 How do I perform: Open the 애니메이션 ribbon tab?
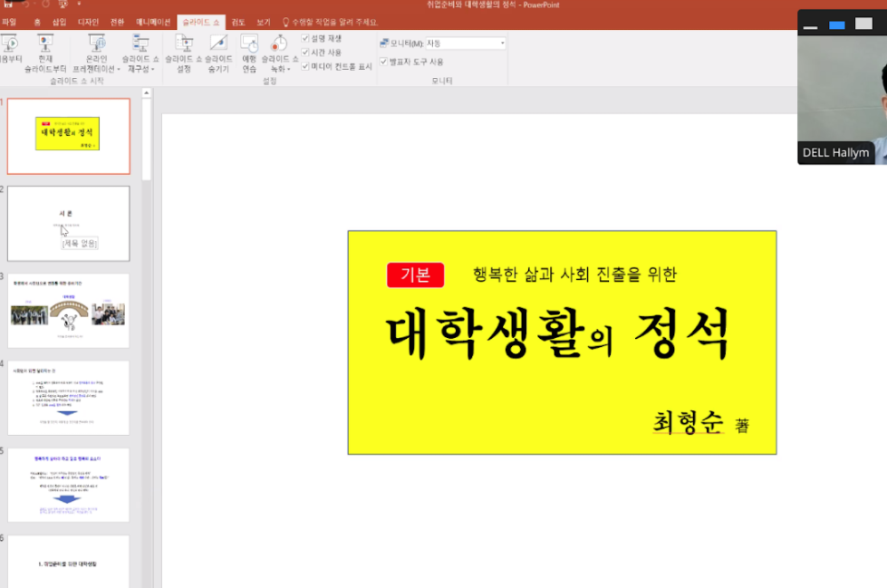point(152,22)
